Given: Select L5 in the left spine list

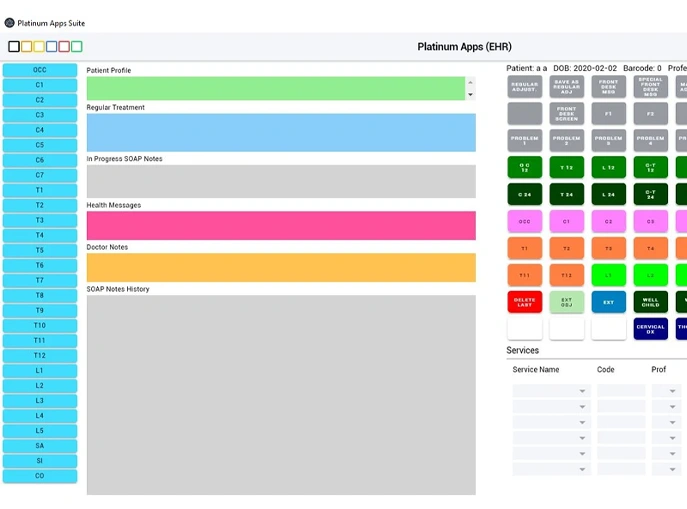Looking at the screenshot, I should click(x=40, y=431).
